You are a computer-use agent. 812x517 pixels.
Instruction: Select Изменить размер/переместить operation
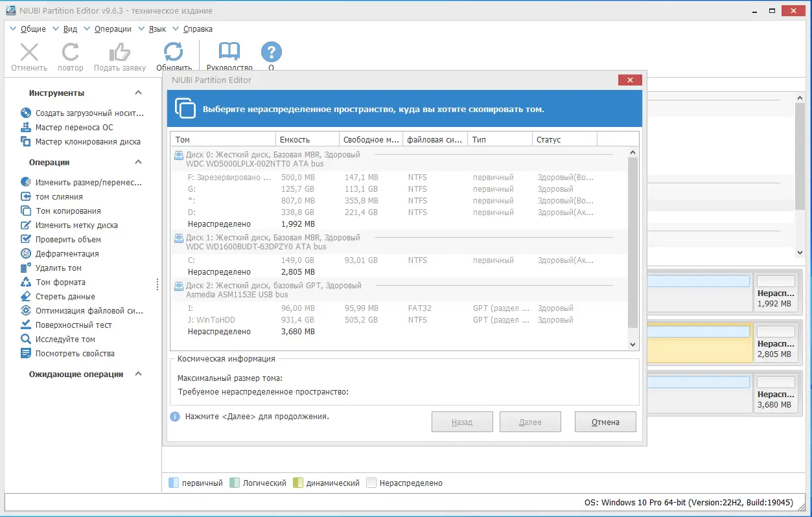[81, 182]
